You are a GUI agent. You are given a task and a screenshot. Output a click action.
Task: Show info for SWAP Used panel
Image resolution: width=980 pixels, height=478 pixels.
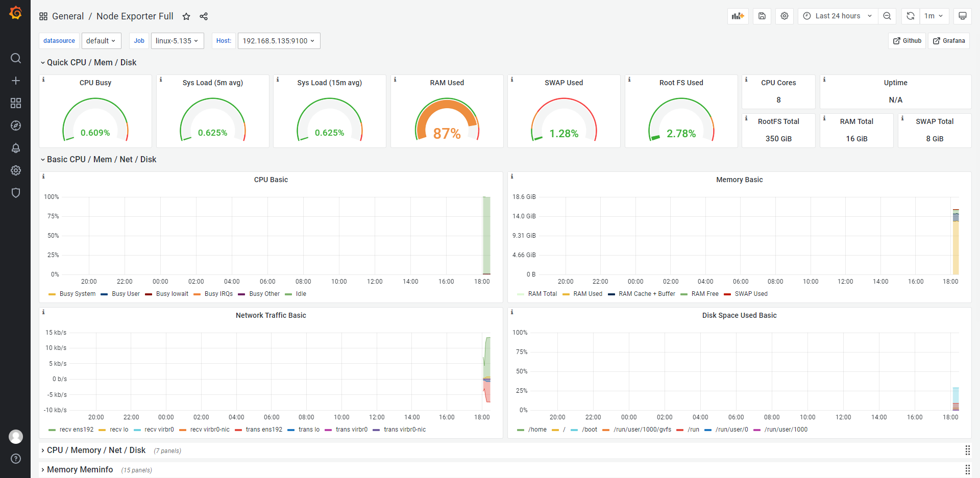512,80
